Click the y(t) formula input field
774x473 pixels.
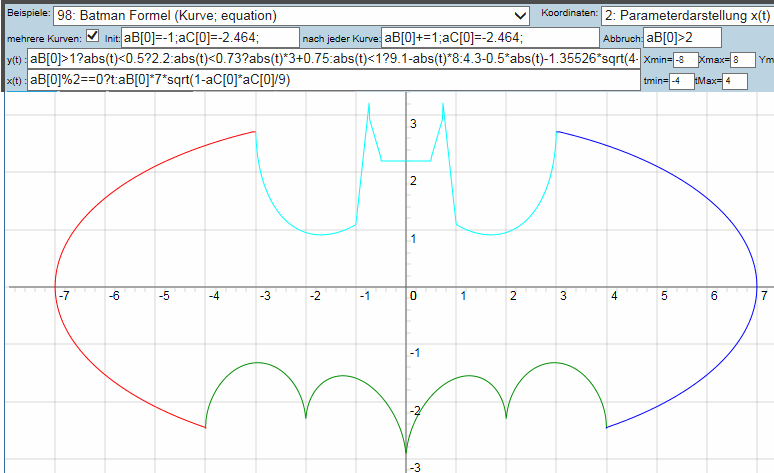[334, 59]
